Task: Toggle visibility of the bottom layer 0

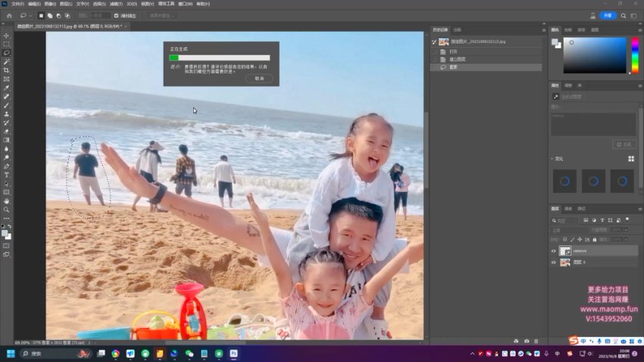Action: [x=554, y=262]
